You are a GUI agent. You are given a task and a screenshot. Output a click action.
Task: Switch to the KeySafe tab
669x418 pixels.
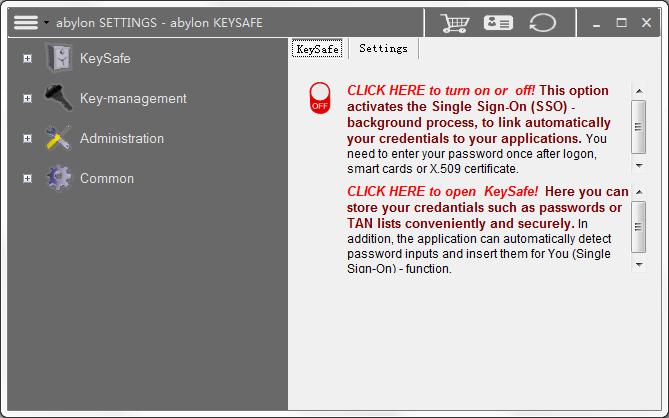tap(317, 49)
